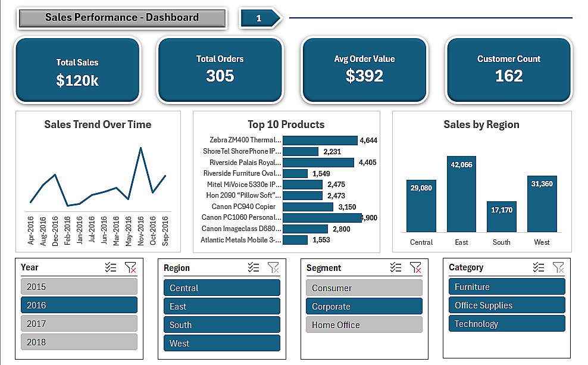The width and height of the screenshot is (588, 365).
Task: Click the Canon Imageclass D680 bar
Action: pos(305,229)
